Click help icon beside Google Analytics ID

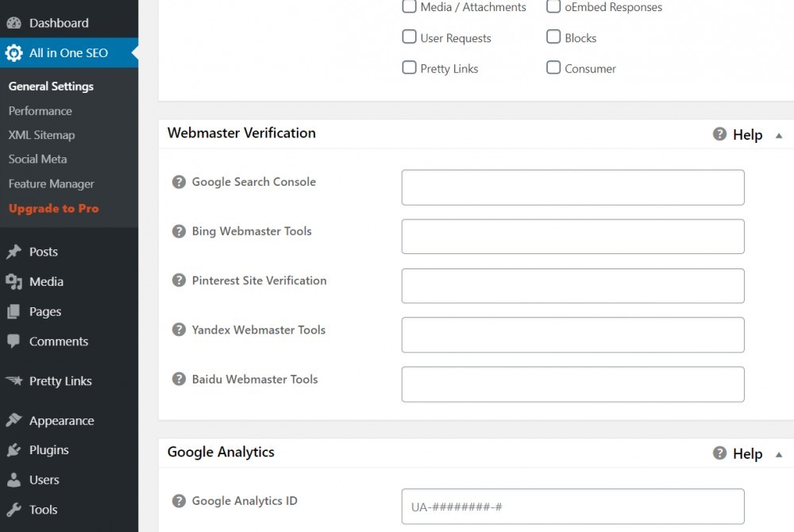[x=179, y=501]
